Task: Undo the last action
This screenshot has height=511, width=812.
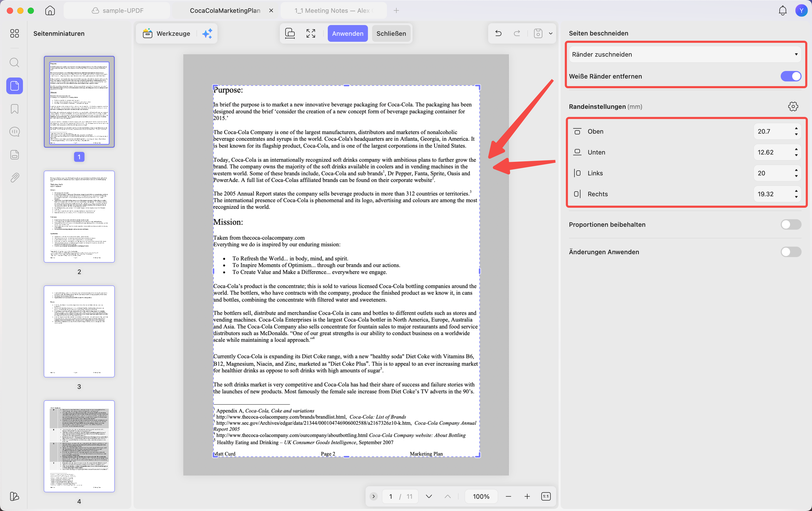Action: (498, 33)
